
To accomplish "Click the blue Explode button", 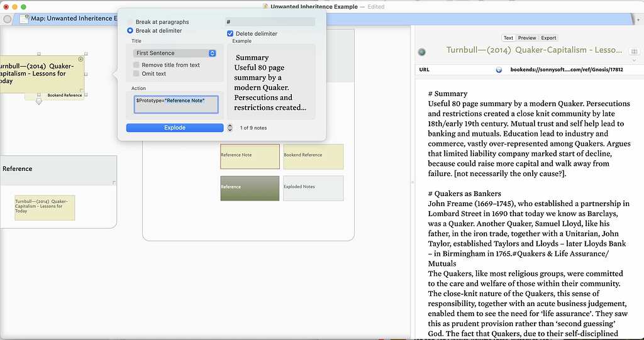I will (175, 128).
